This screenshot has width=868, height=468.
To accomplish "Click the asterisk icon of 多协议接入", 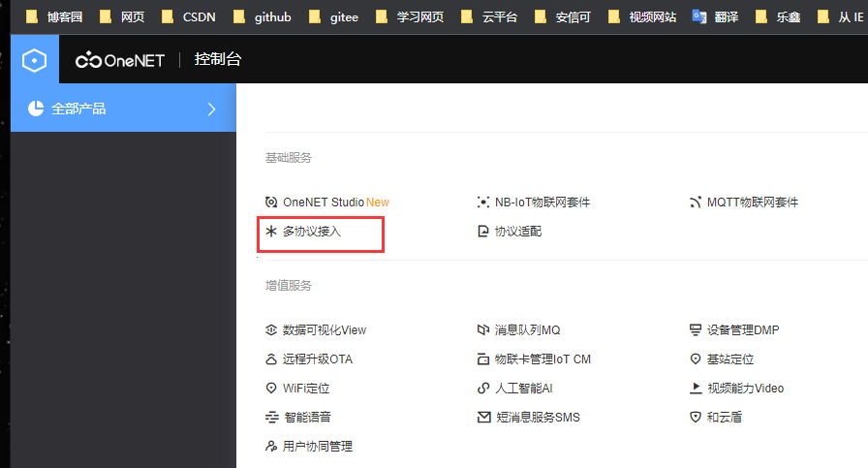I will pyautogui.click(x=270, y=231).
